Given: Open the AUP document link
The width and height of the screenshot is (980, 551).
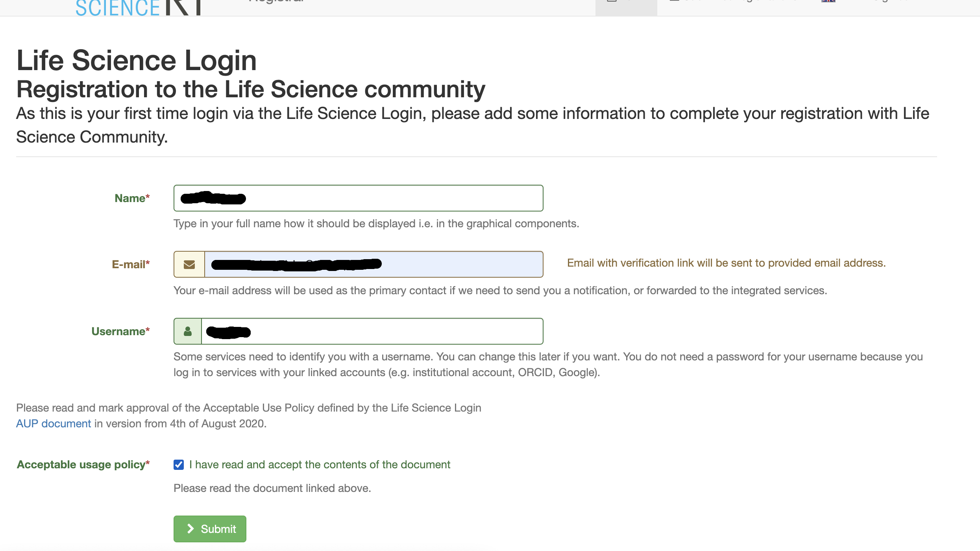Looking at the screenshot, I should [x=54, y=423].
